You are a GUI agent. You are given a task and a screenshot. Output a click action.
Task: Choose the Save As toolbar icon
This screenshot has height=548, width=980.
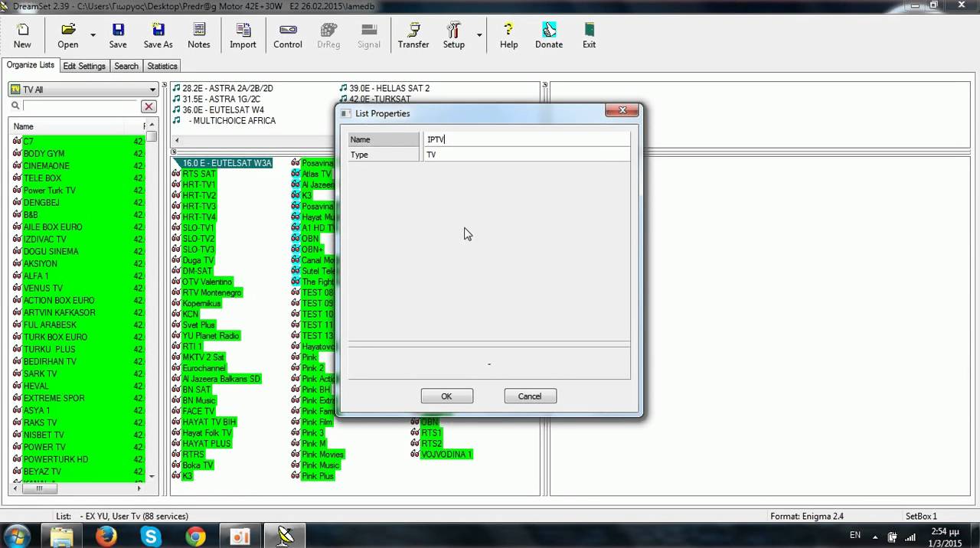[158, 35]
